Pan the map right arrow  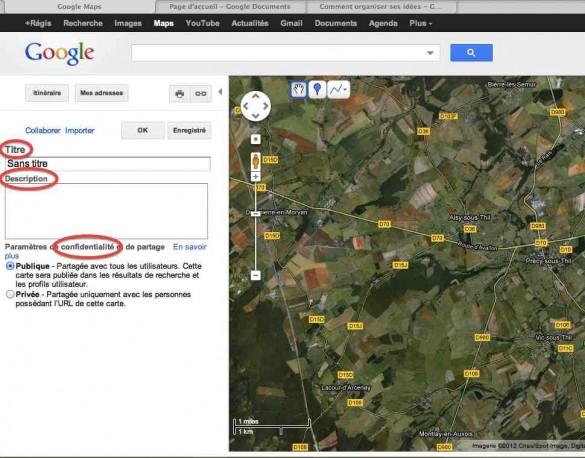(266, 106)
